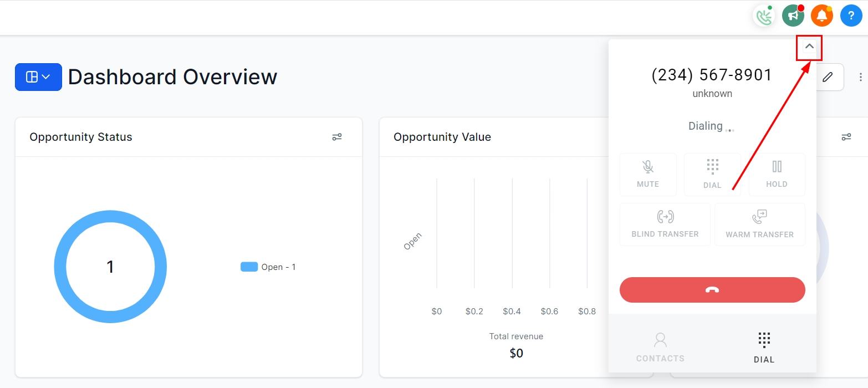Open Opportunity Status filter settings icon
Image resolution: width=868 pixels, height=388 pixels.
tap(337, 137)
